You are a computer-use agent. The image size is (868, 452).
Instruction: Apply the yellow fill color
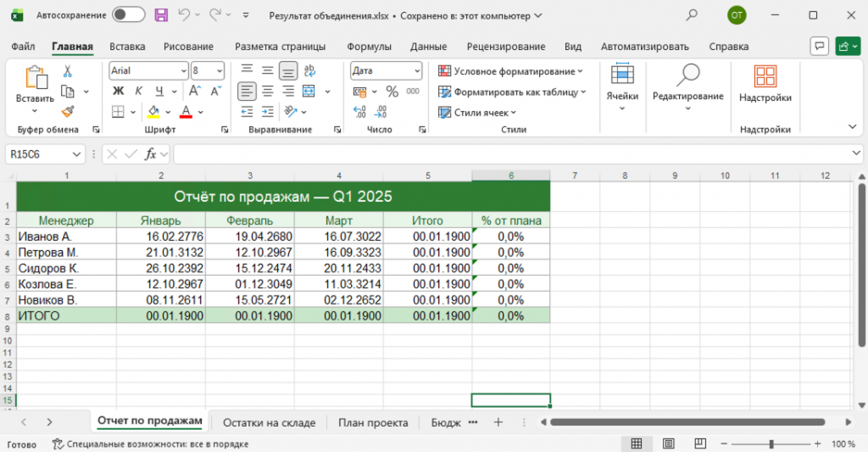pos(153,112)
